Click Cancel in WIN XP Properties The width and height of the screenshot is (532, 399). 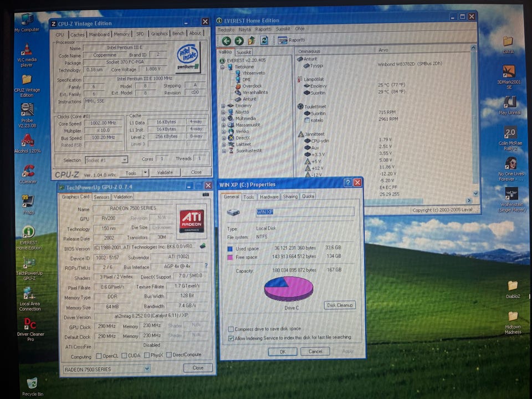315,351
